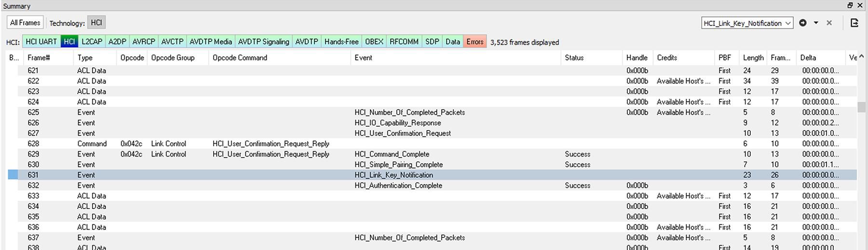Switch to the AVDTP Signaling tab

click(264, 42)
